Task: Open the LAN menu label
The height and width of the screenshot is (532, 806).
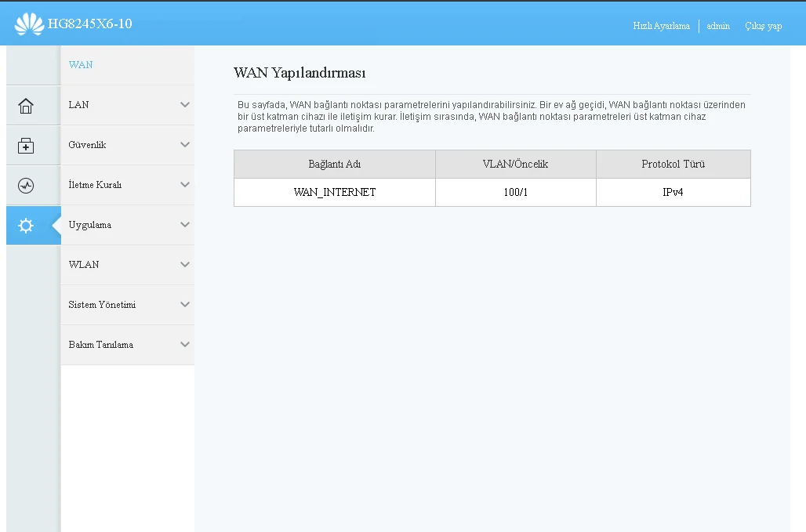Action: (78, 105)
